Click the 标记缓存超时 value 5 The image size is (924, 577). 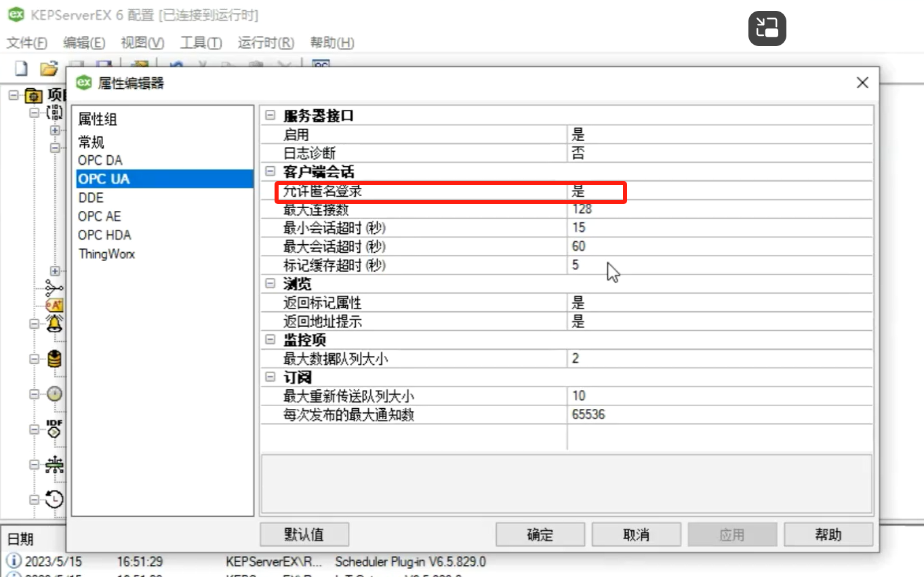[x=720, y=265]
